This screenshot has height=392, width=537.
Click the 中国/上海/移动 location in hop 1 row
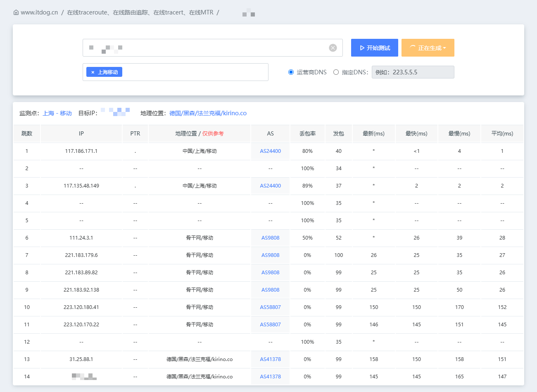click(x=200, y=151)
